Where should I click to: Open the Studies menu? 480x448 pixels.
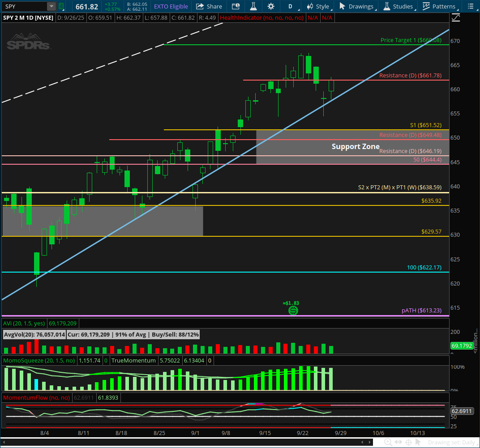tap(399, 6)
